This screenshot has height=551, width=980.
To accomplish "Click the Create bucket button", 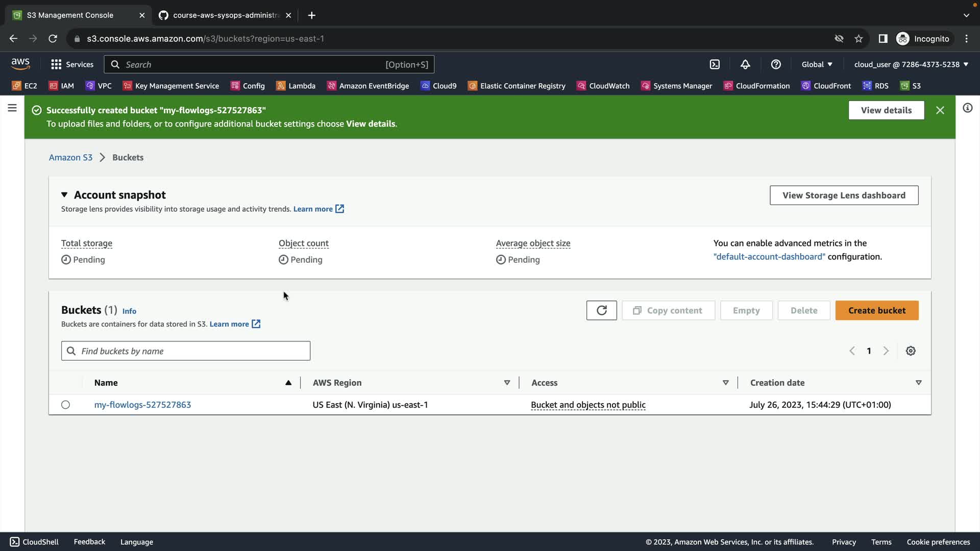I will 876,310.
